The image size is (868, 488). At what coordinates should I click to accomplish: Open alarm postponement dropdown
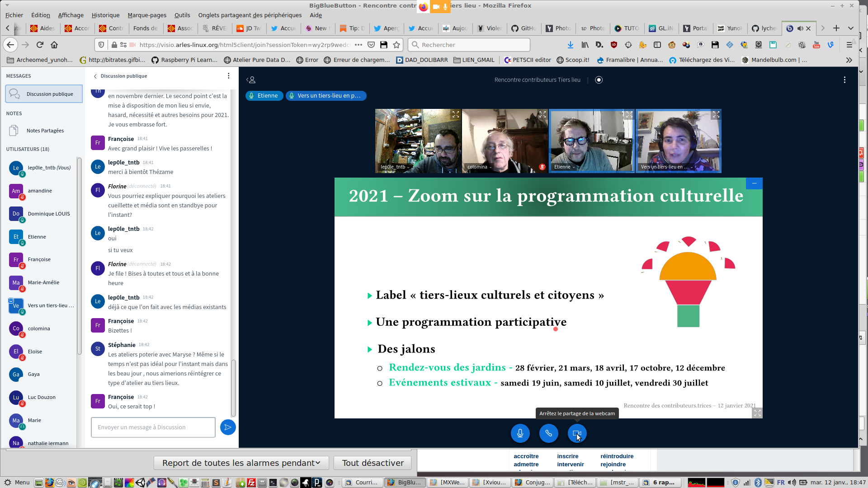(241, 463)
